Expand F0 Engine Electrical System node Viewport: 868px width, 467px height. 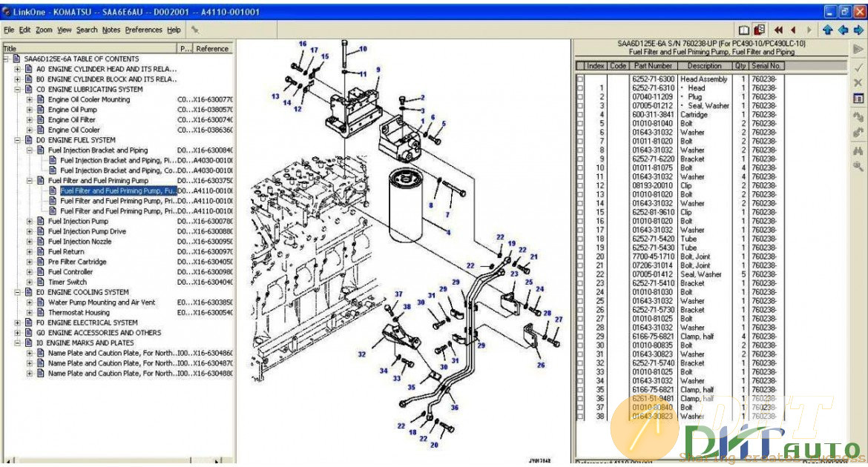pos(17,322)
